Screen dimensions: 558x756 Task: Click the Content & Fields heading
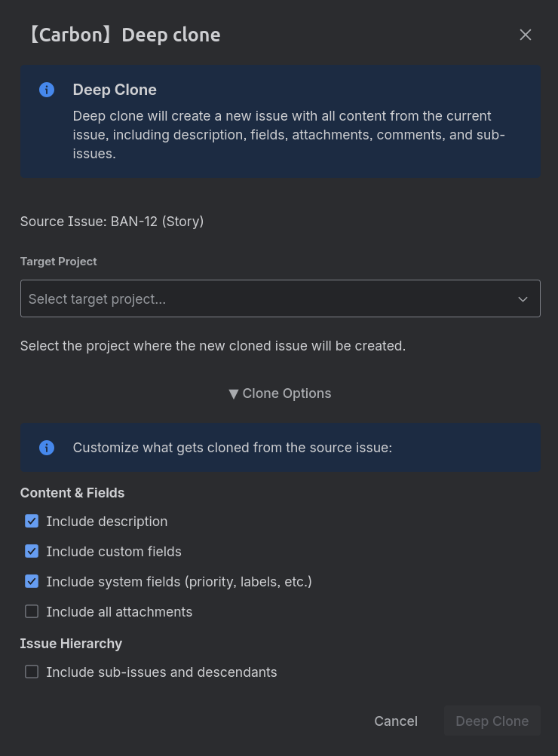72,493
